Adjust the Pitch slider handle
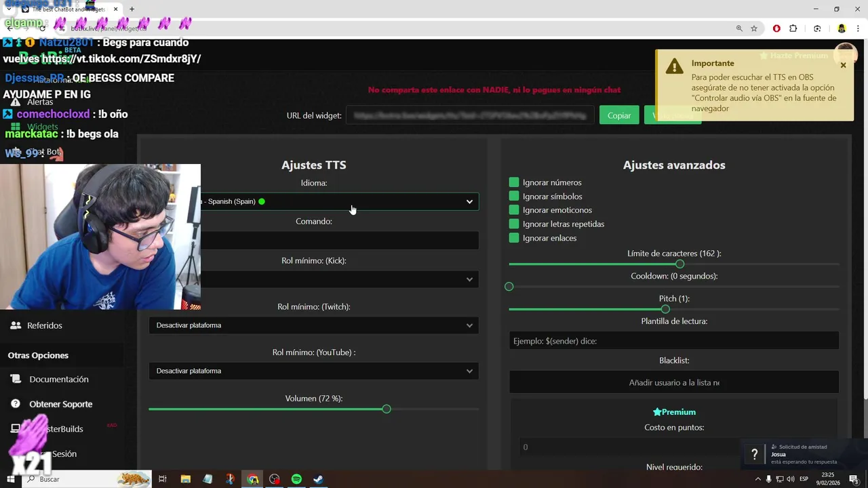Viewport: 868px width, 488px height. (665, 309)
